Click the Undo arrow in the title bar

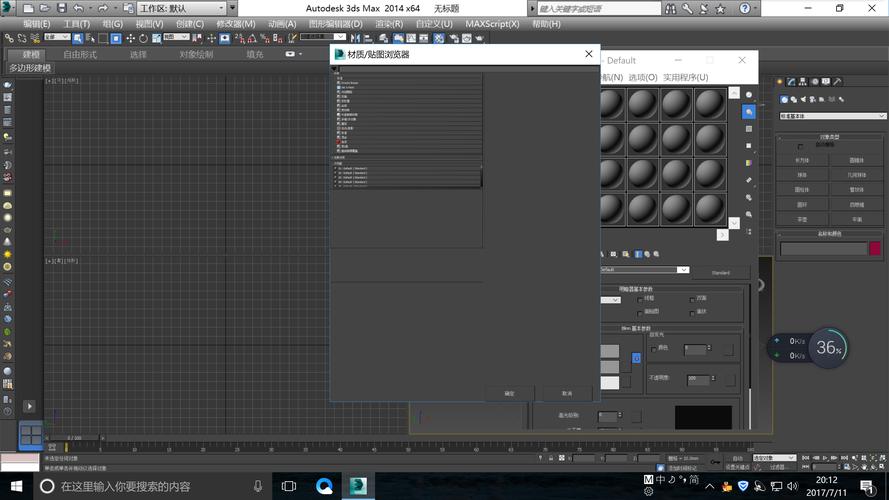pyautogui.click(x=79, y=8)
